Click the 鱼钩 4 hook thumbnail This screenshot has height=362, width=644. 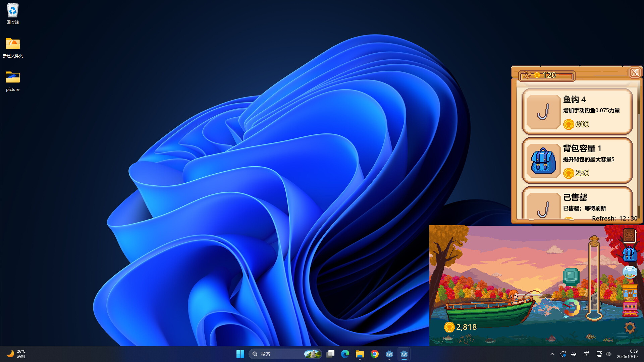click(x=543, y=112)
